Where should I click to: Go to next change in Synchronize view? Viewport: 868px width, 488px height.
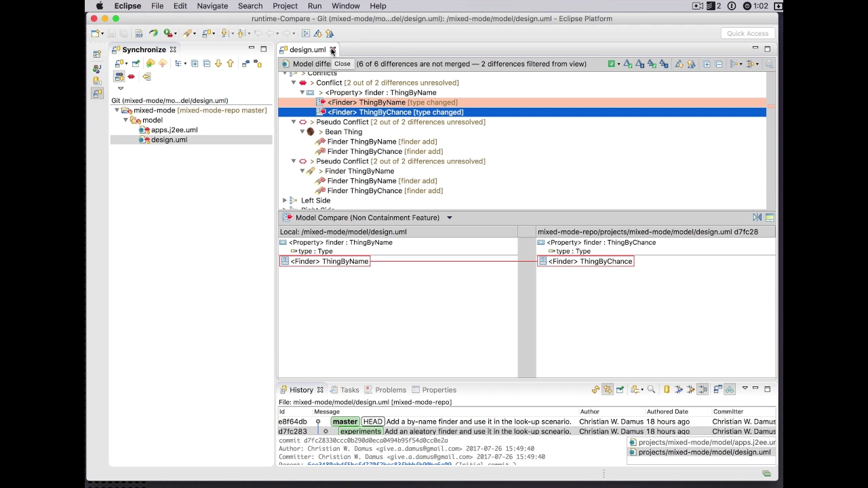click(x=218, y=63)
